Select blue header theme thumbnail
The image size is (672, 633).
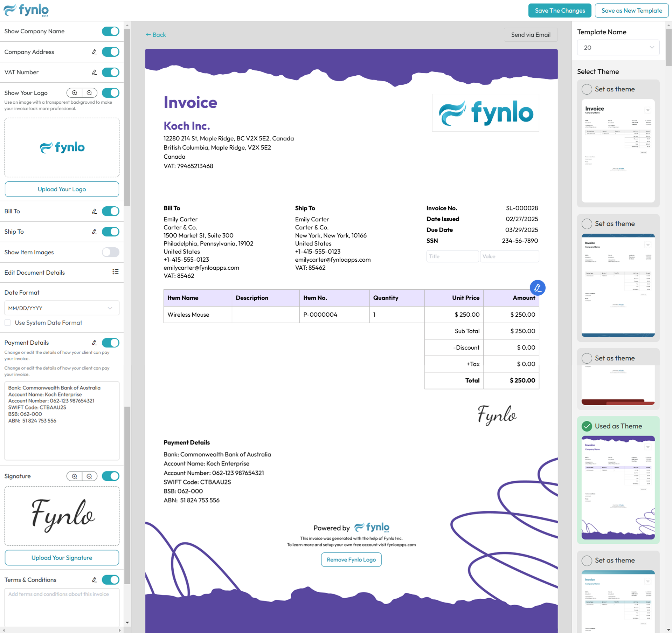coord(618,285)
